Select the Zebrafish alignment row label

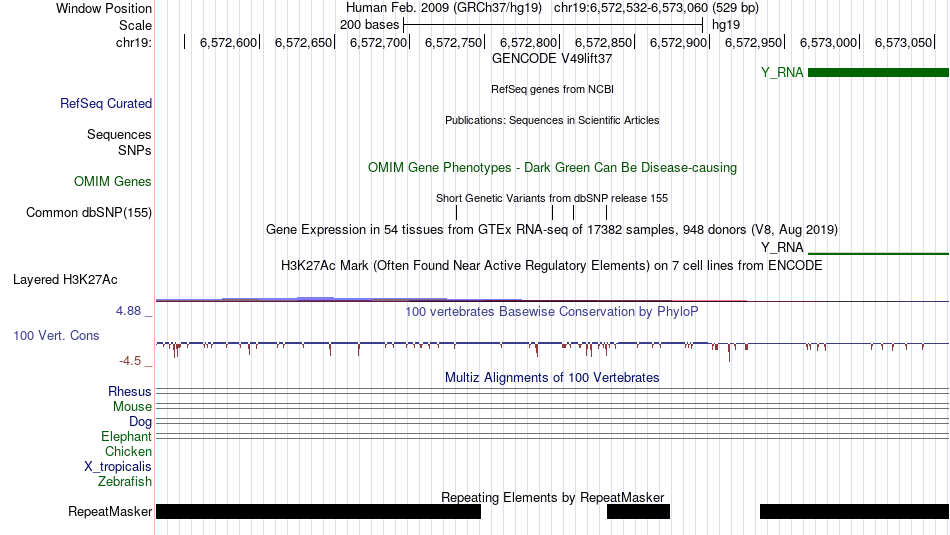[x=125, y=482]
